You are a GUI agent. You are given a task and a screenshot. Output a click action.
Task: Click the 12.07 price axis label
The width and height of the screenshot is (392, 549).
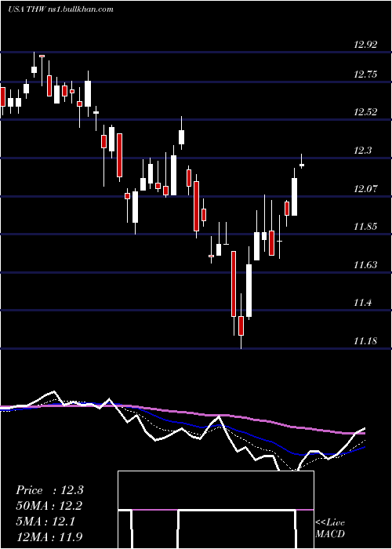(366, 189)
